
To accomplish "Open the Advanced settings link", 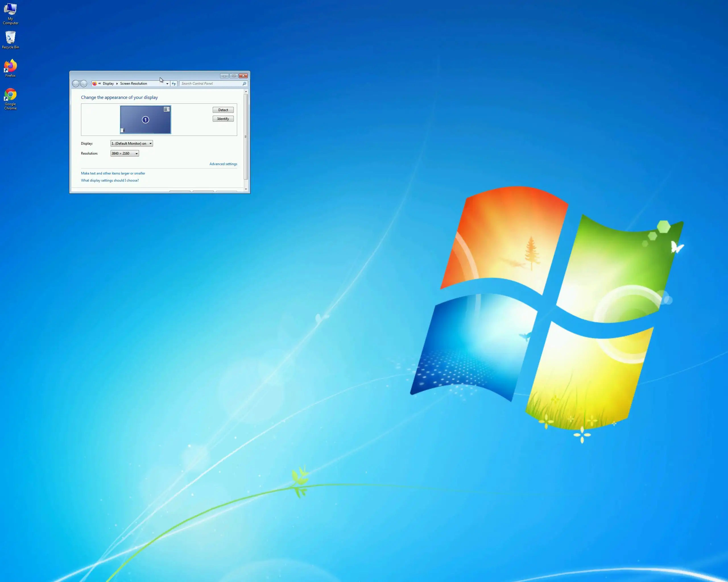I will coord(223,164).
